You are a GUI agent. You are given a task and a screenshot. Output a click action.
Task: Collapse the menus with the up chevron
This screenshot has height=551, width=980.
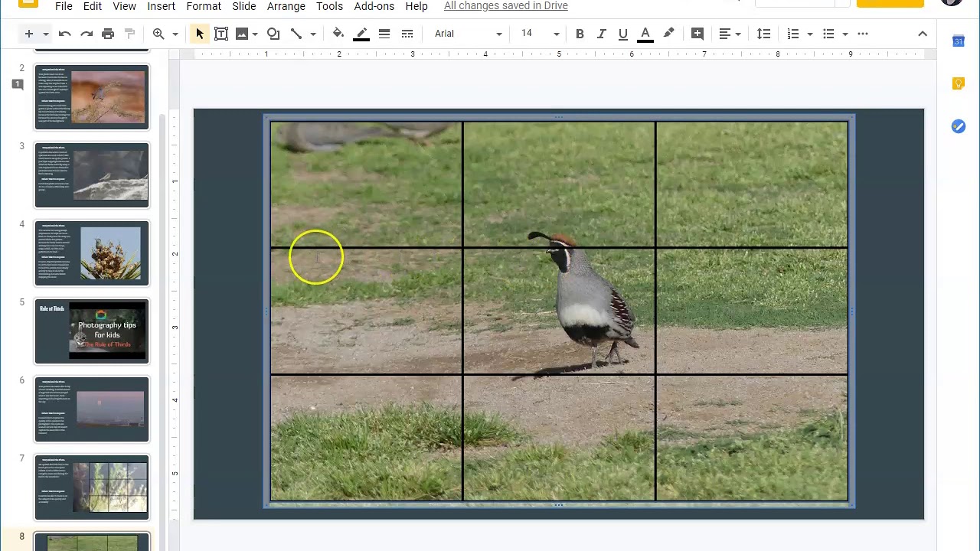923,34
